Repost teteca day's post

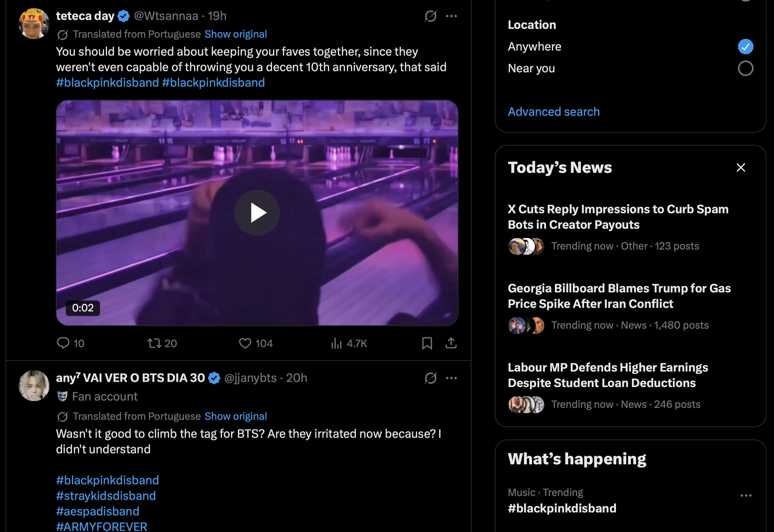(162, 343)
